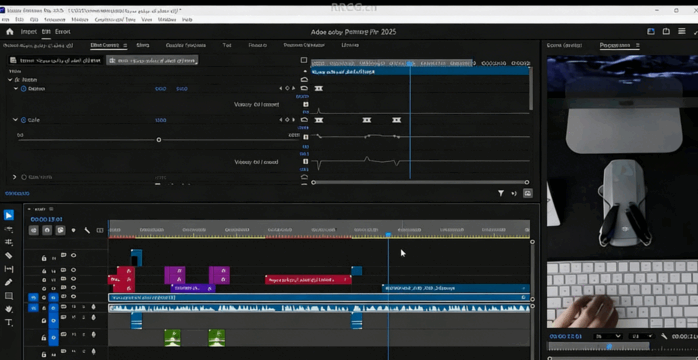
Task: Hide the topmost video track output
Action: pos(73,255)
